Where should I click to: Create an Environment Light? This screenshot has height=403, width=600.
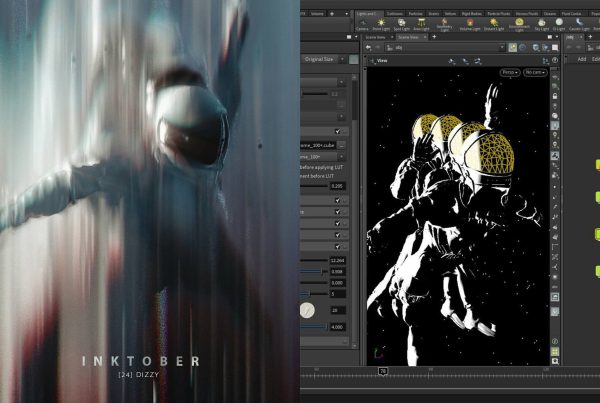519,24
